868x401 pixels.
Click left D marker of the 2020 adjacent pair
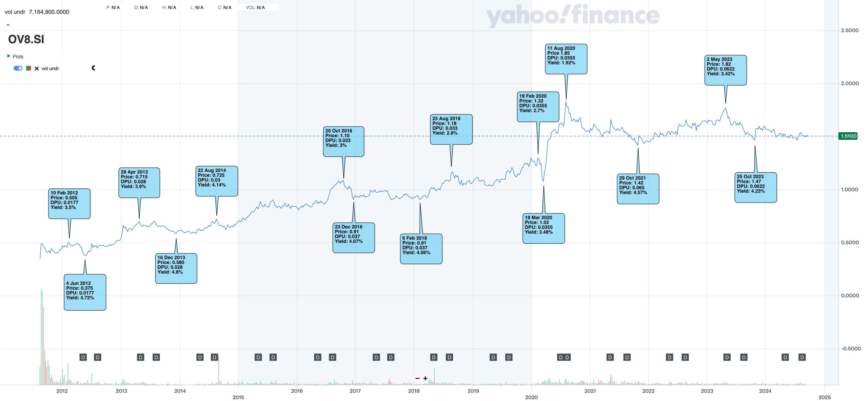560,357
